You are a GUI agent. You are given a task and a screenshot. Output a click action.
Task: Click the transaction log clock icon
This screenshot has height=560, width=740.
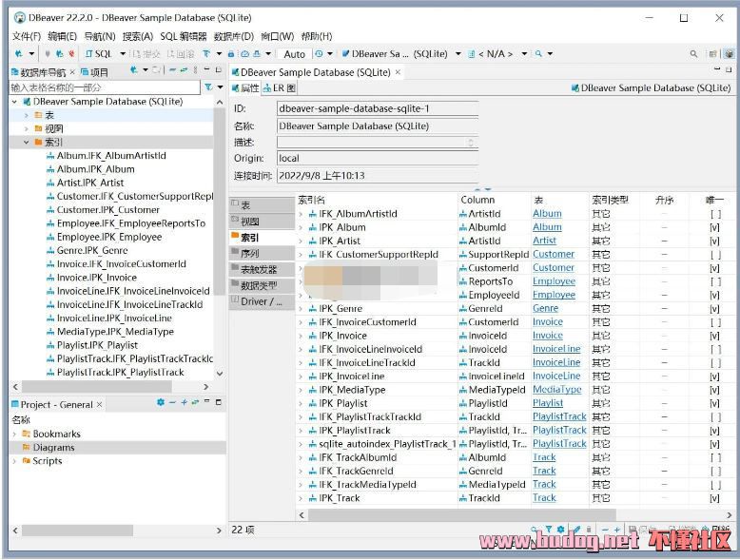point(320,54)
